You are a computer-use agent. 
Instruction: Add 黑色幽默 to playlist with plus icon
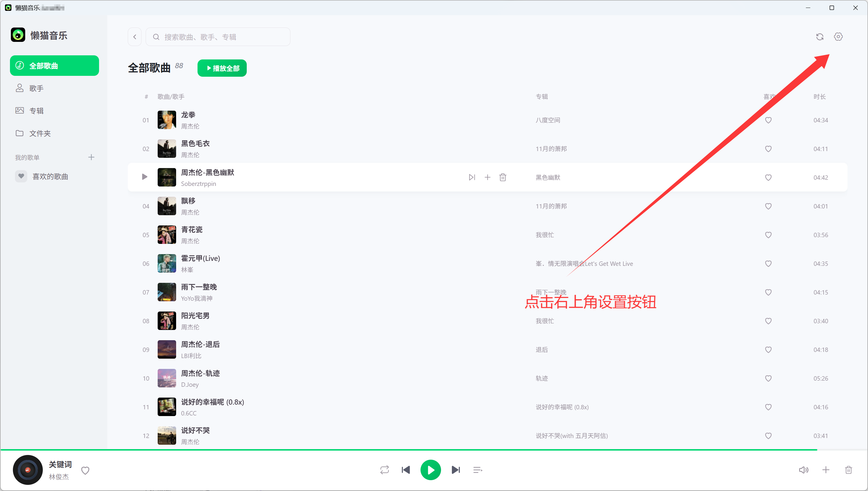pyautogui.click(x=487, y=177)
